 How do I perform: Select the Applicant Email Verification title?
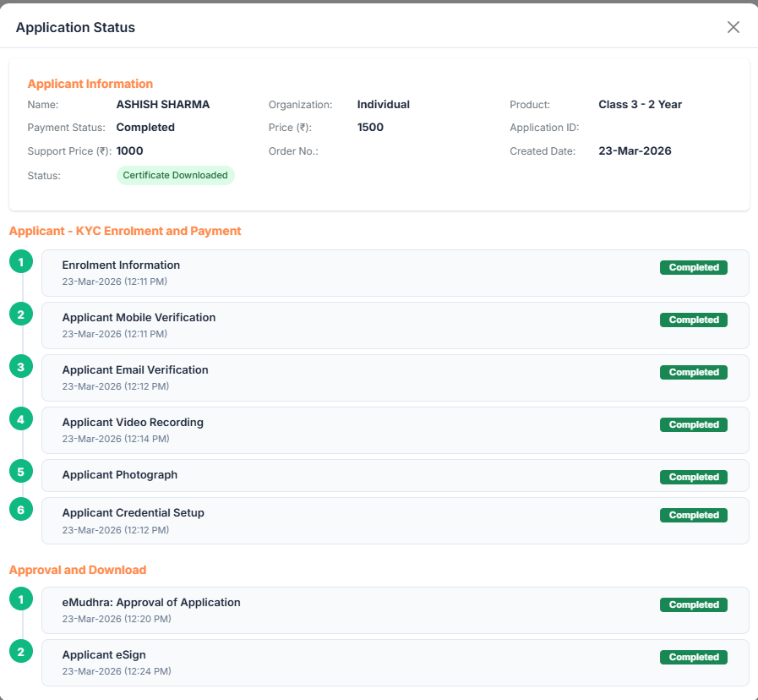point(135,369)
